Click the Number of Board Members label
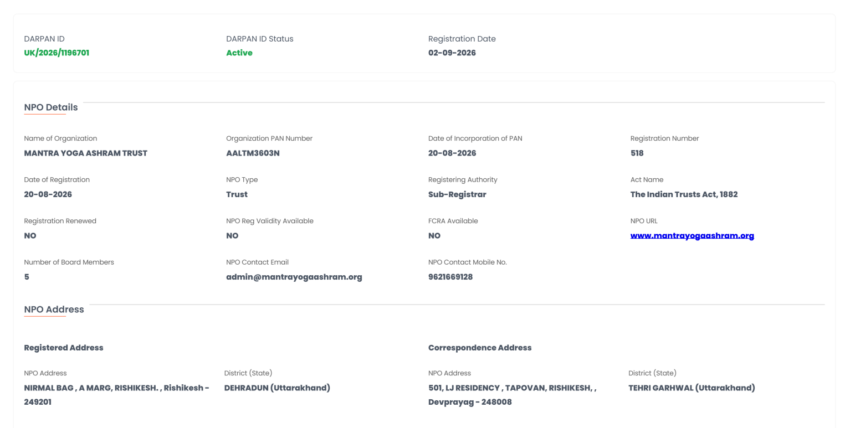850x428 pixels. pyautogui.click(x=69, y=262)
